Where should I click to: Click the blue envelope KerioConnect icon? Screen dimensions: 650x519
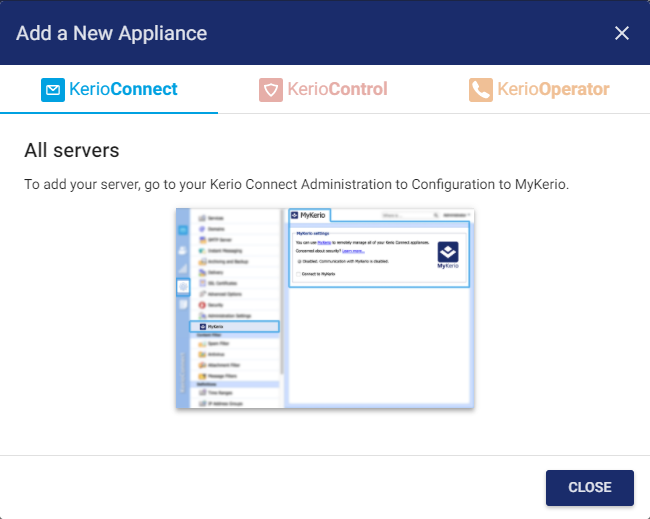pyautogui.click(x=53, y=90)
